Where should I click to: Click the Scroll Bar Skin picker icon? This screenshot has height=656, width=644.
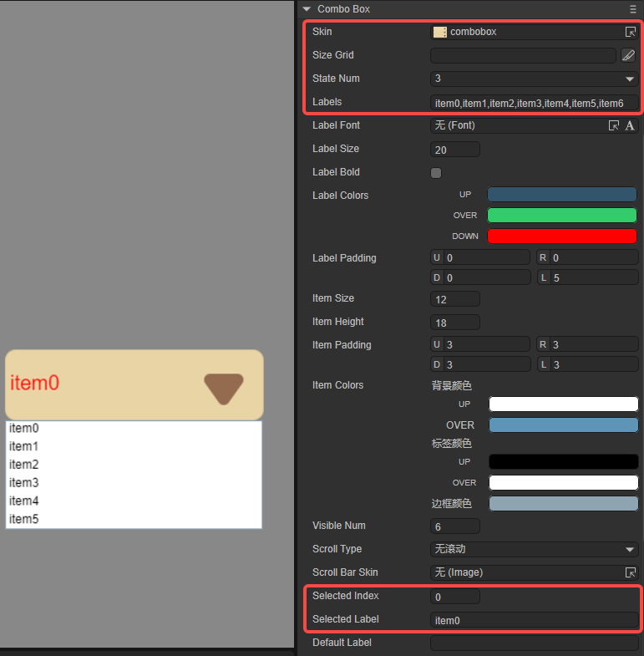[x=631, y=572]
